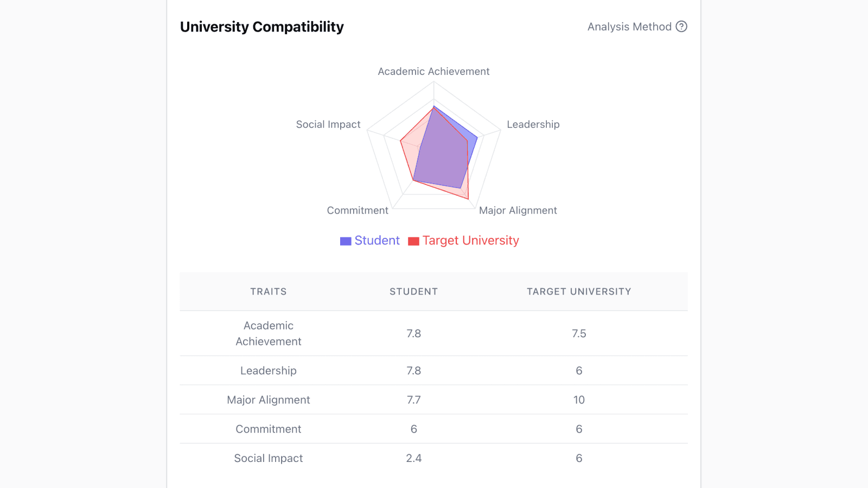Select the Social Impact axis label

coord(328,124)
